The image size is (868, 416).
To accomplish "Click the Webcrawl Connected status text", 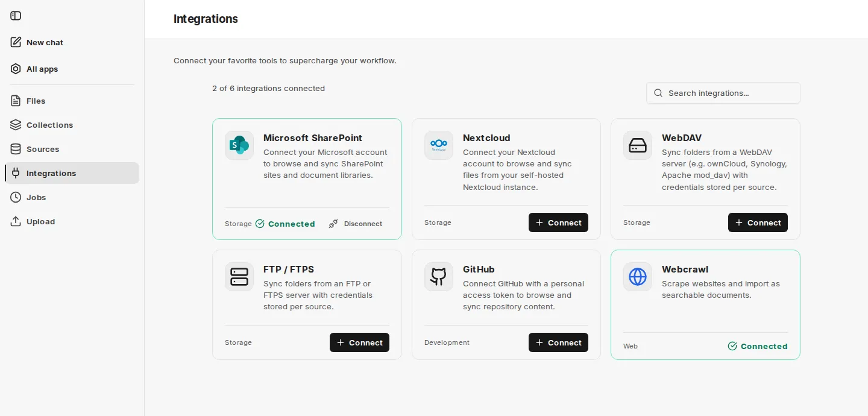I will (x=764, y=346).
